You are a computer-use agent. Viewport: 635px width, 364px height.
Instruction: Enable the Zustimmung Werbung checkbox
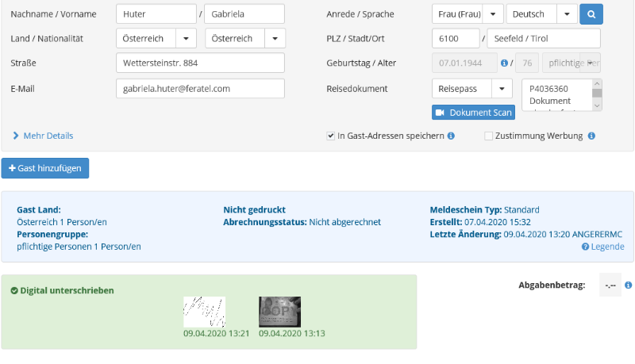pyautogui.click(x=489, y=136)
